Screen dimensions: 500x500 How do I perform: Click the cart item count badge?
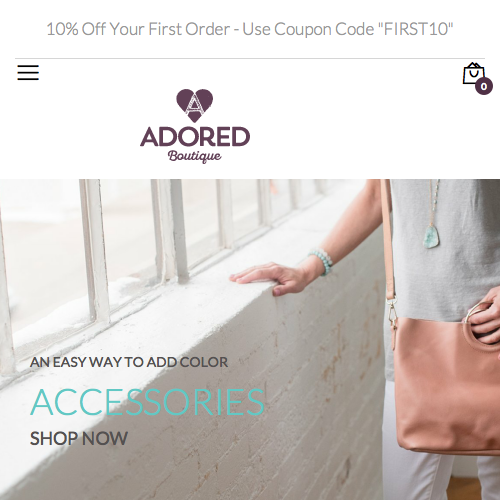click(x=484, y=86)
